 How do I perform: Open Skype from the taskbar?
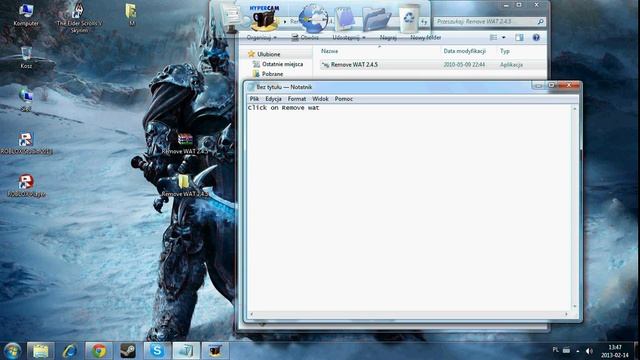tap(157, 351)
